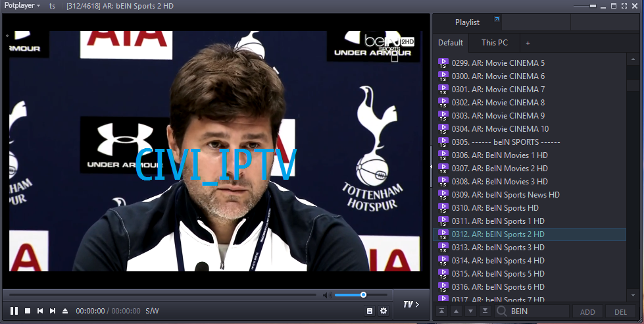Image resolution: width=644 pixels, height=324 pixels.
Task: Add a new playlist tab with plus
Action: 527,43
